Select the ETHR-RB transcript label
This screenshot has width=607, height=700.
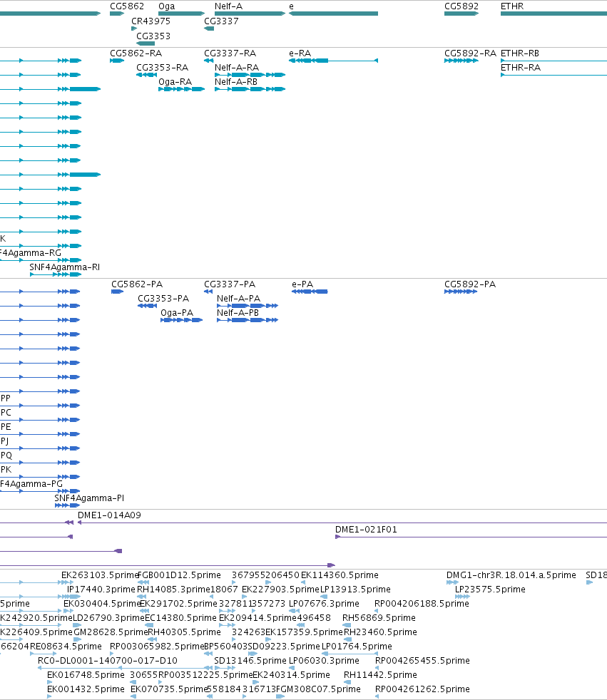click(x=520, y=53)
